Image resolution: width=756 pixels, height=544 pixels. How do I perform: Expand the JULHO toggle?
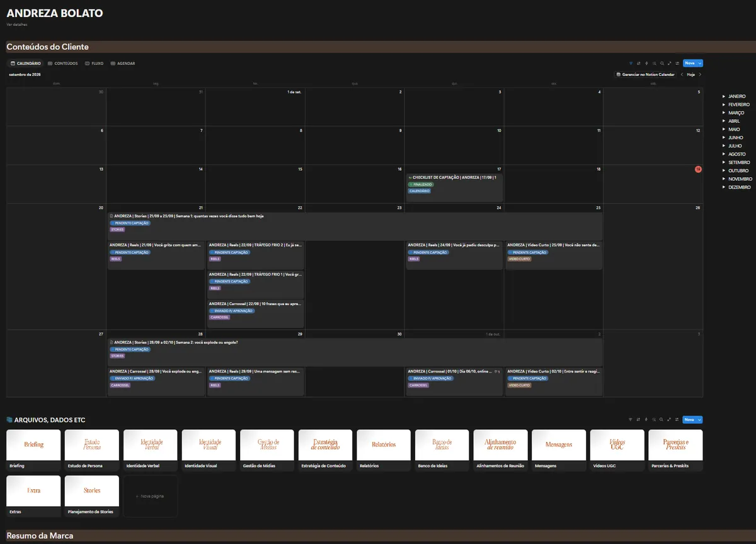click(723, 146)
